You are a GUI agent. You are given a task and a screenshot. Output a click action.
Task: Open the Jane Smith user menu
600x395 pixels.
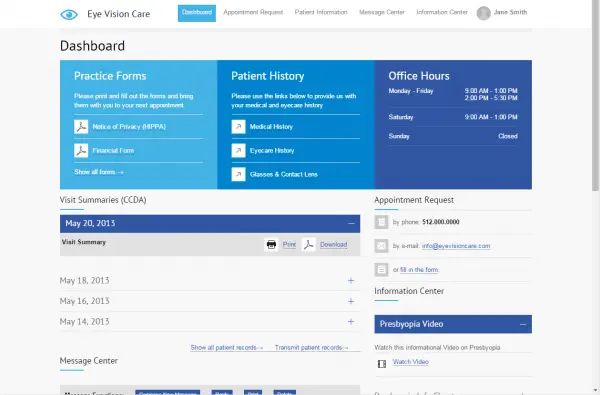(x=510, y=12)
